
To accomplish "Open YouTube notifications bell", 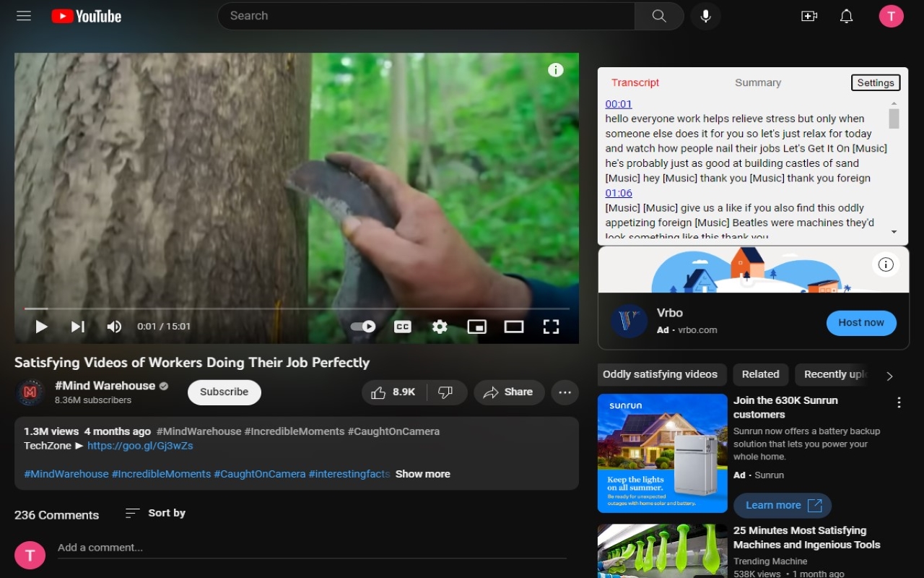I will point(846,15).
